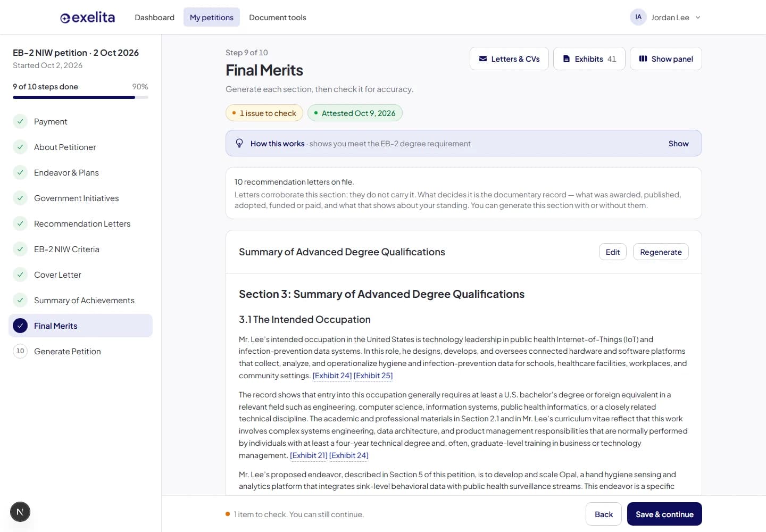Click the step 10 number circle

(20, 351)
